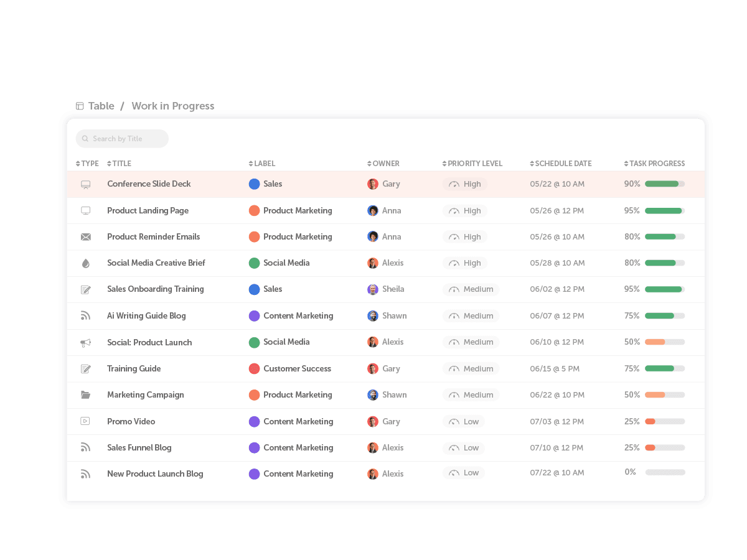This screenshot has height=560, width=747.
Task: Click the droplet icon for Social Media Creative Brief
Action: [86, 263]
